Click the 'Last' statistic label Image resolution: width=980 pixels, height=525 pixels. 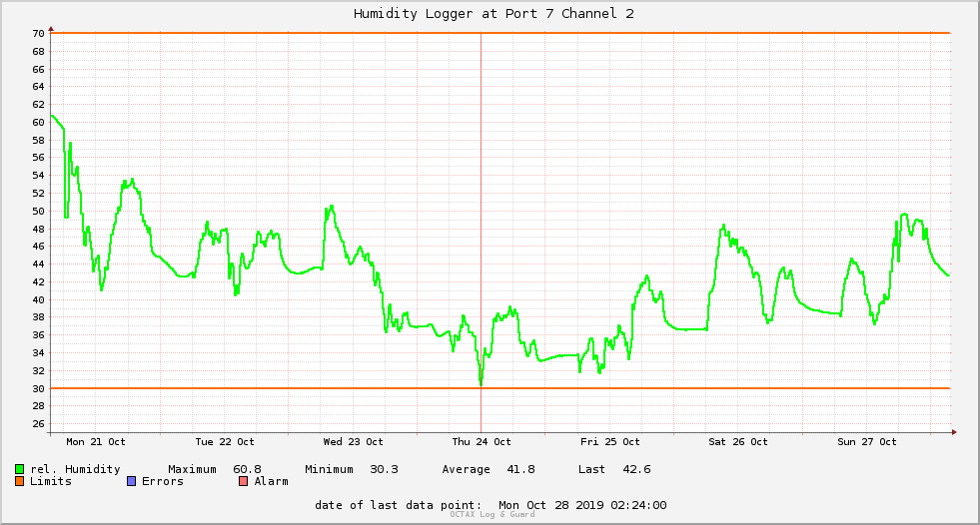591,469
